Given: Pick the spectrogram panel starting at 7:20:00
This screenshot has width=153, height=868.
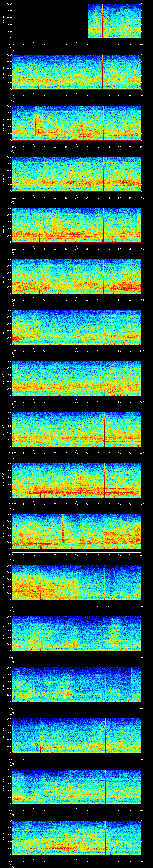Looking at the screenshot, I should (x=77, y=582).
